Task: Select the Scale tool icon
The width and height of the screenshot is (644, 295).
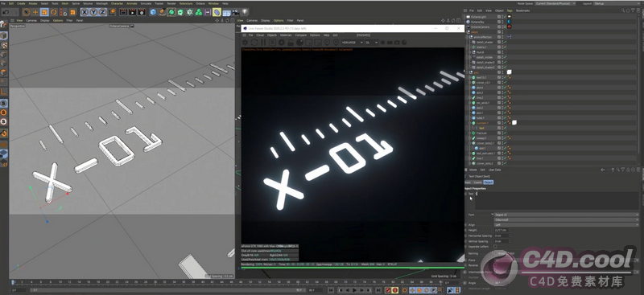Action: pyautogui.click(x=44, y=12)
